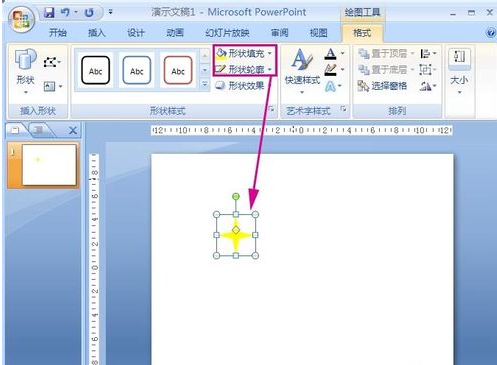Expand the 形状轮廓 dropdown arrow

click(x=270, y=69)
